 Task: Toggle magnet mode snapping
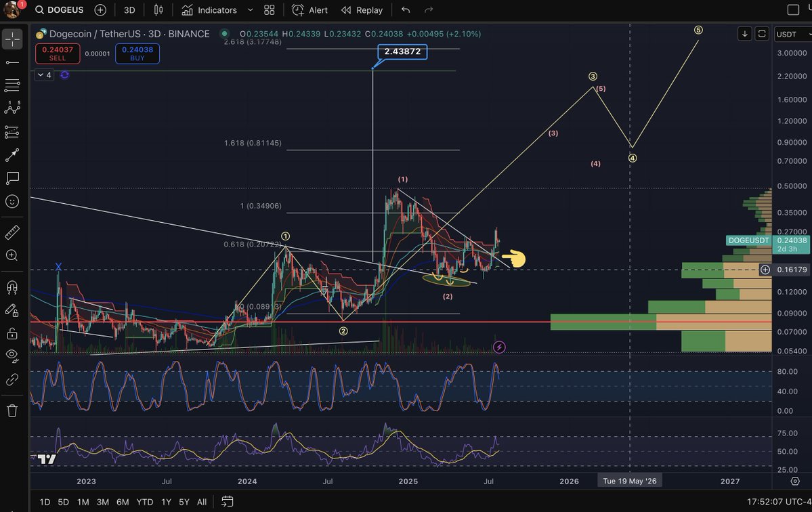tap(12, 286)
